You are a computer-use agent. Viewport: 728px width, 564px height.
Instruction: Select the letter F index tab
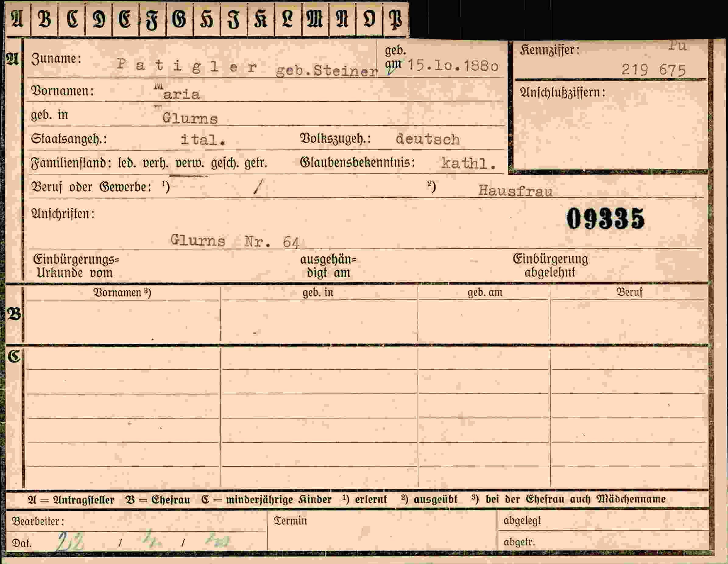tap(152, 19)
